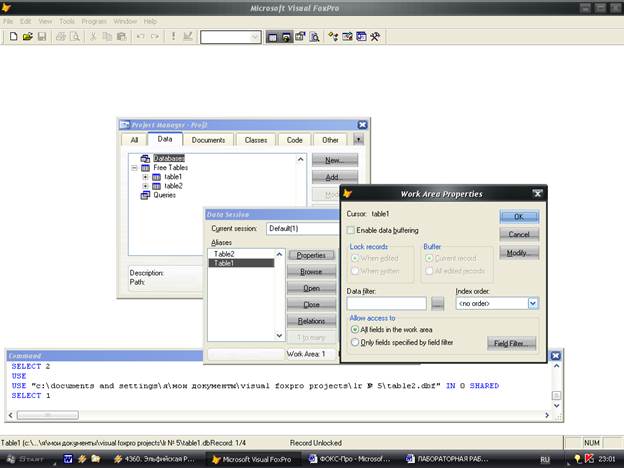Click the Modify... button
The height and width of the screenshot is (468, 624).
[x=519, y=253]
